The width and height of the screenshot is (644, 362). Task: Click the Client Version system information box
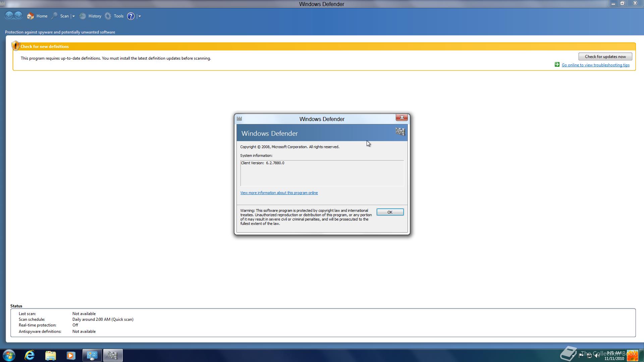pos(322,173)
